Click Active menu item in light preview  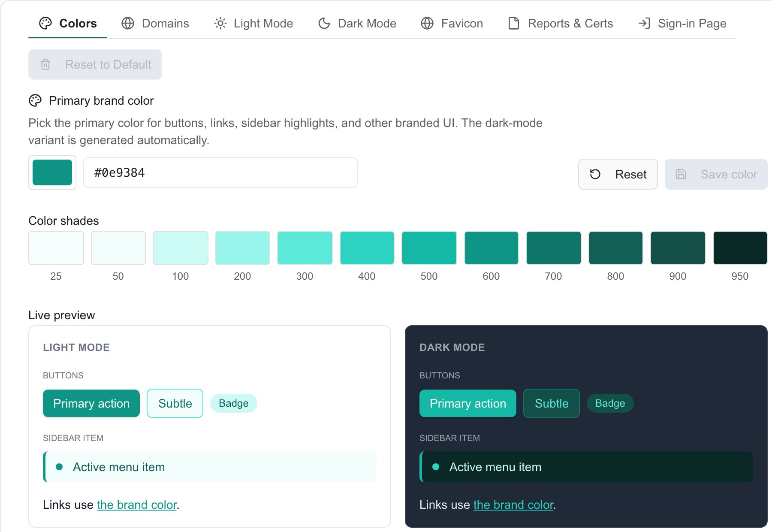[x=210, y=467]
